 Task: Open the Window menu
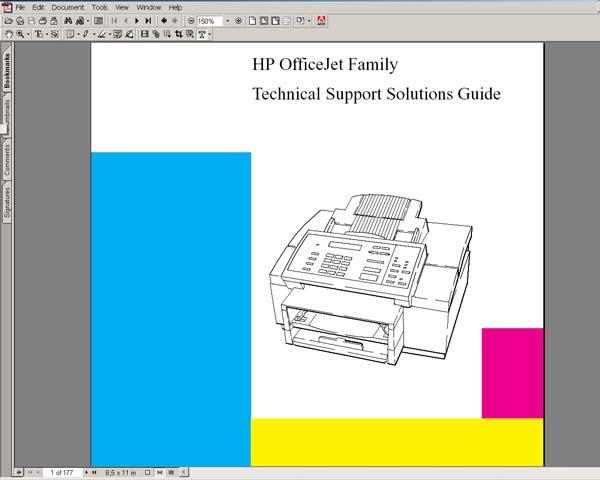[x=149, y=7]
